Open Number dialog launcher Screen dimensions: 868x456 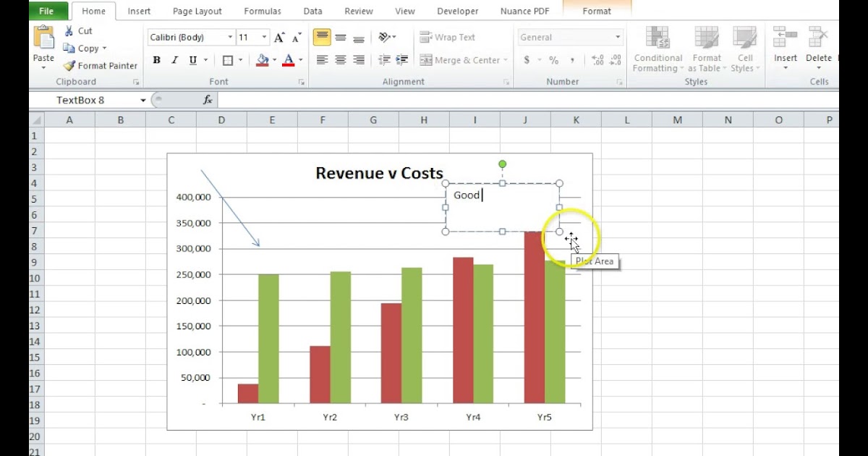click(x=619, y=83)
